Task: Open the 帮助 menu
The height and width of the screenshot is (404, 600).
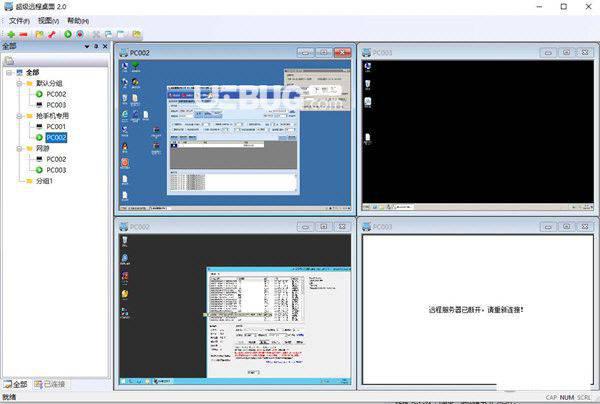Action: coord(78,21)
